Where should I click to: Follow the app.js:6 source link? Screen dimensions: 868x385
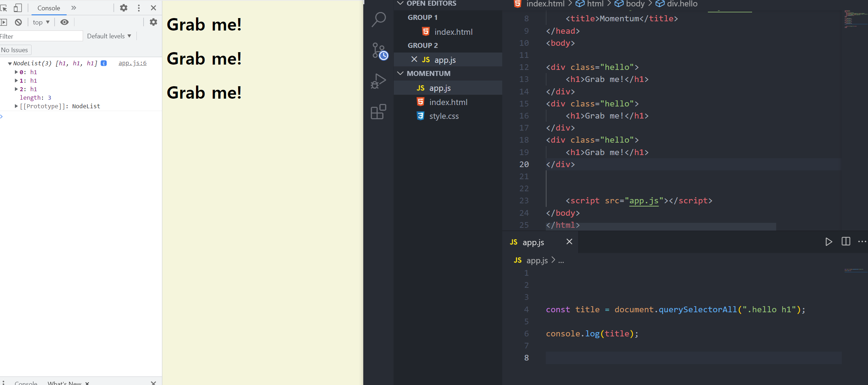(132, 63)
